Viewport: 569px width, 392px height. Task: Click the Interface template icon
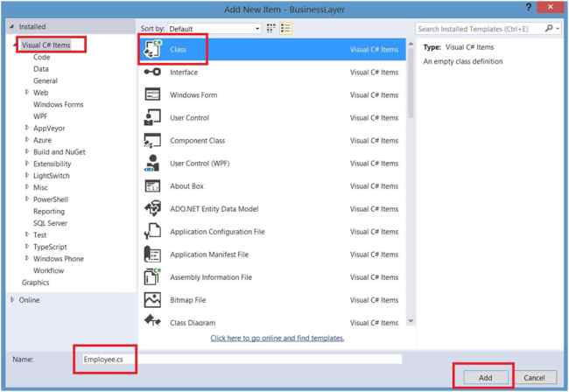pos(152,72)
